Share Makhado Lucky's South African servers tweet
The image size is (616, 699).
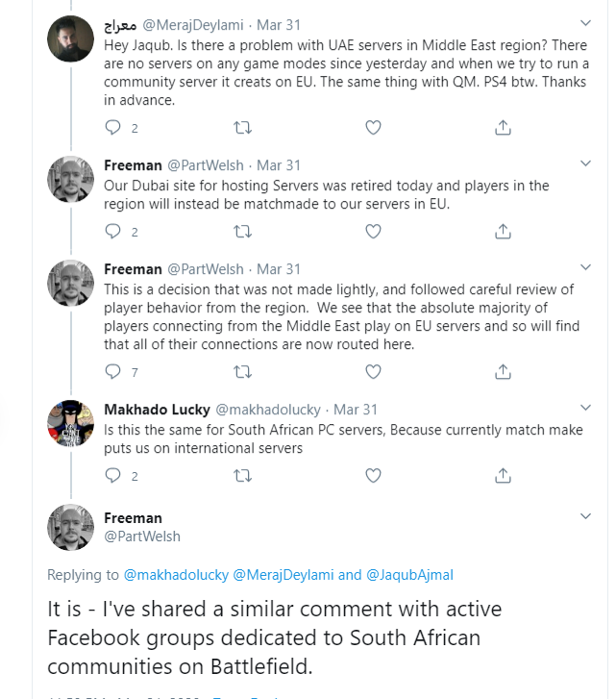pos(502,475)
